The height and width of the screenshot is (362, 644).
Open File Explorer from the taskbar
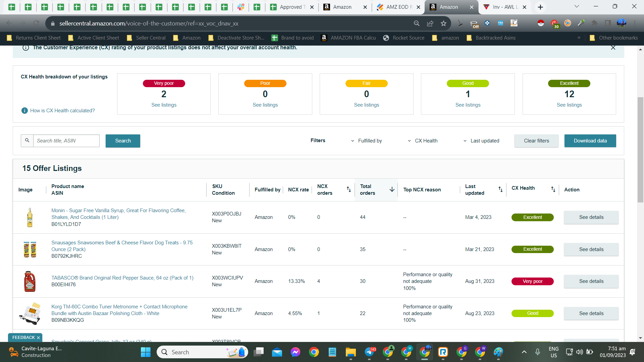click(351, 352)
